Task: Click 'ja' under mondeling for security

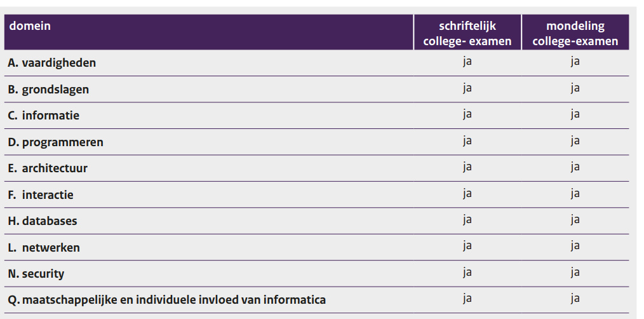Action: (x=575, y=273)
